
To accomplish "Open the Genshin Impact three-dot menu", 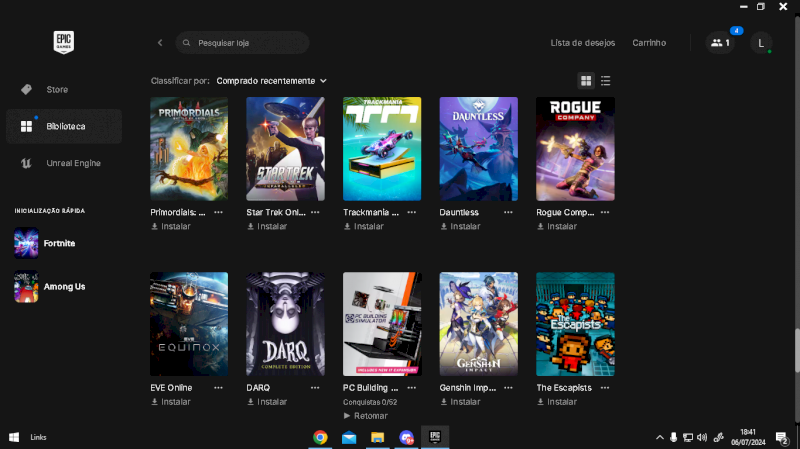I will (508, 388).
